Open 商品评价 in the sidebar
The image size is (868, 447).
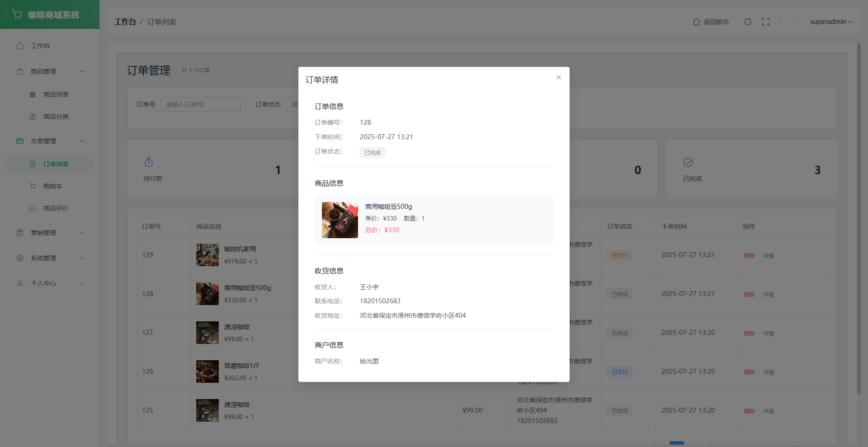tap(56, 208)
